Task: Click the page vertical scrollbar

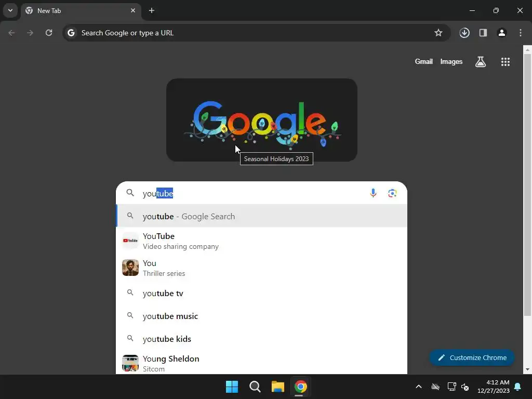Action: pyautogui.click(x=527, y=185)
